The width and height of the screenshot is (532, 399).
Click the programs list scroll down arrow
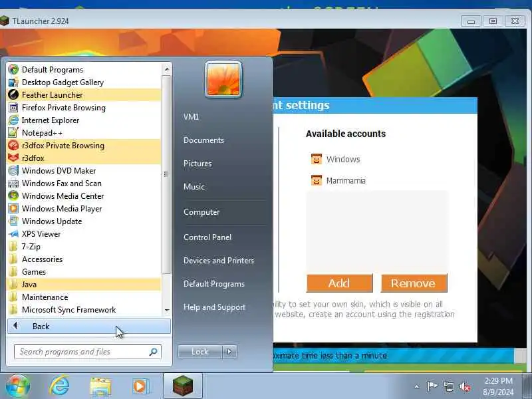click(166, 310)
